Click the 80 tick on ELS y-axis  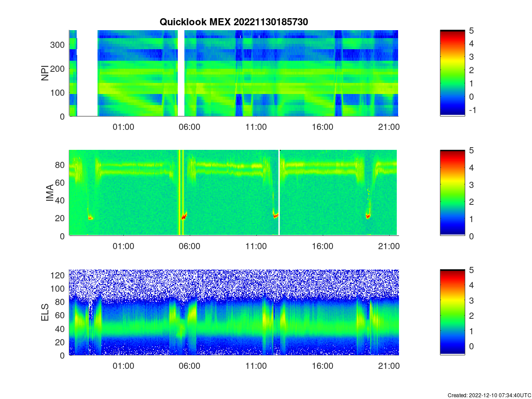pyautogui.click(x=61, y=302)
